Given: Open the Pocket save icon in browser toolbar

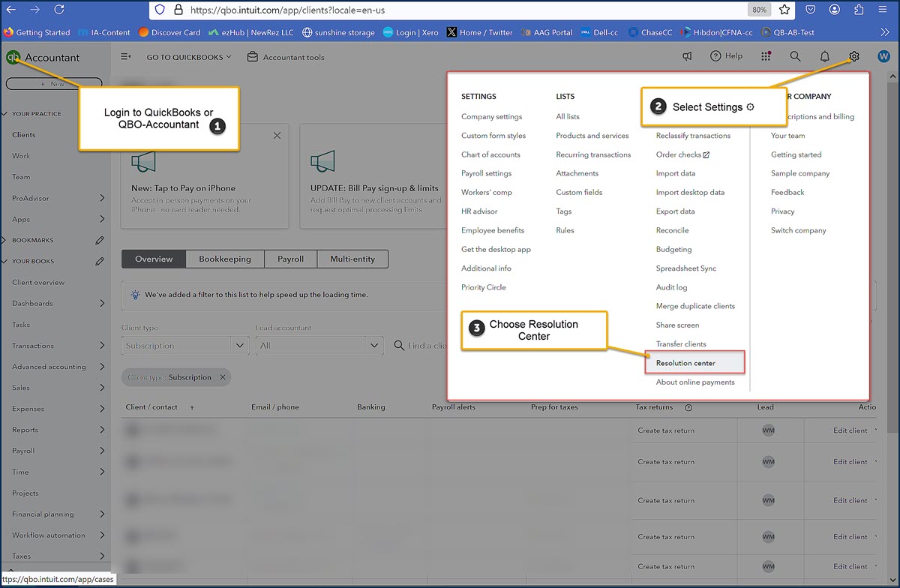Looking at the screenshot, I should click(811, 10).
